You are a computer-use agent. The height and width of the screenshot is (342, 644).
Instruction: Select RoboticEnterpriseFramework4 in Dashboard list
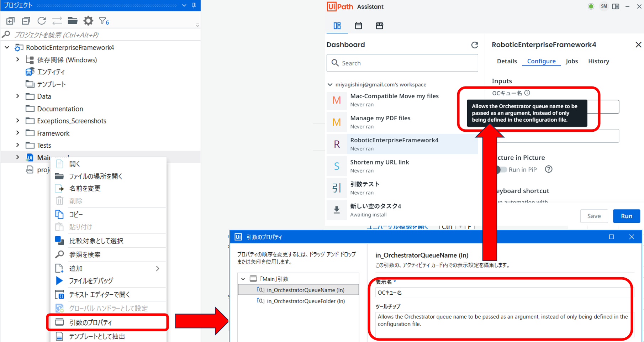(402, 144)
